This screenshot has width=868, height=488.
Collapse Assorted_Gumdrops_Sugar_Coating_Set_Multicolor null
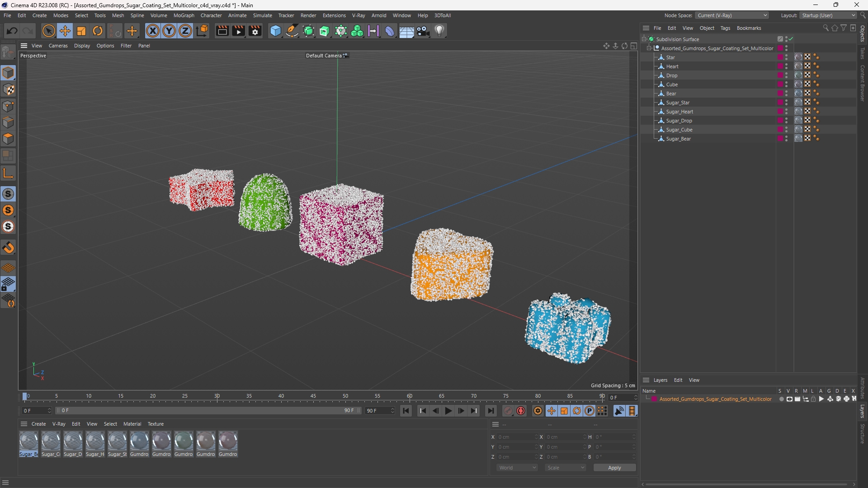click(x=649, y=48)
